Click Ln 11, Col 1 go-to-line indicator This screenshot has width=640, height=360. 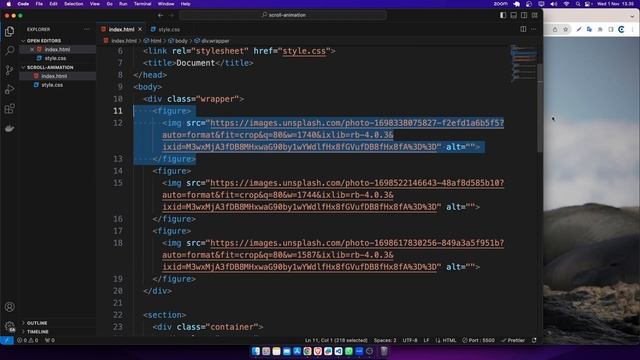[336, 340]
